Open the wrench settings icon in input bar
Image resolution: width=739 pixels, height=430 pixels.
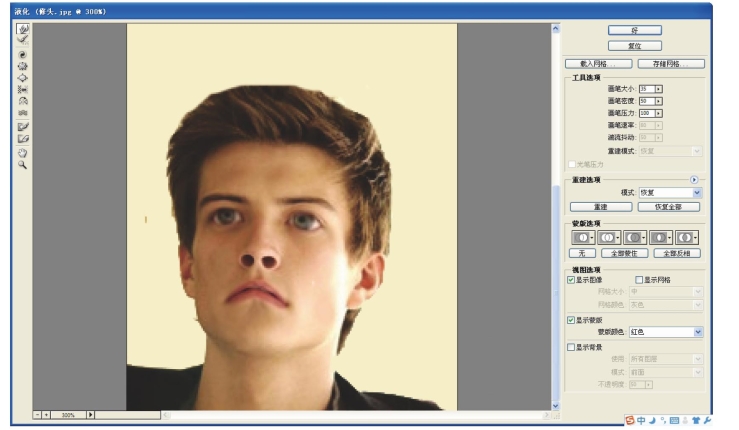[x=707, y=421]
